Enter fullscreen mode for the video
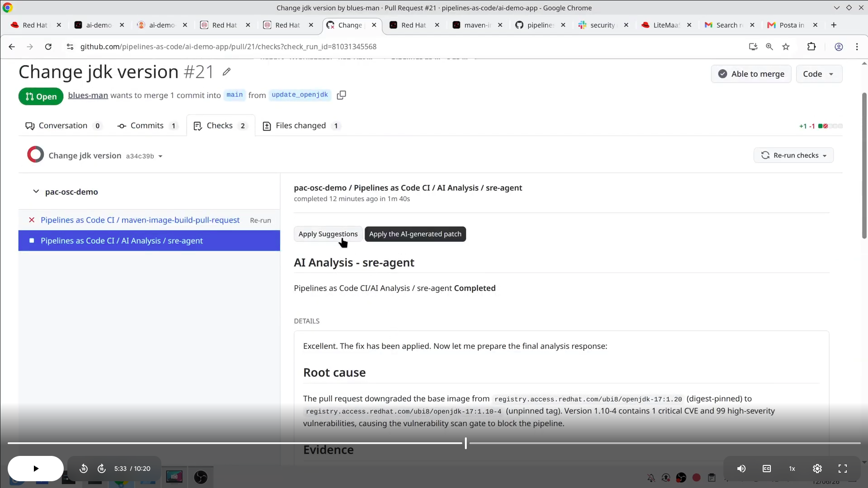The image size is (868, 488). point(843,469)
